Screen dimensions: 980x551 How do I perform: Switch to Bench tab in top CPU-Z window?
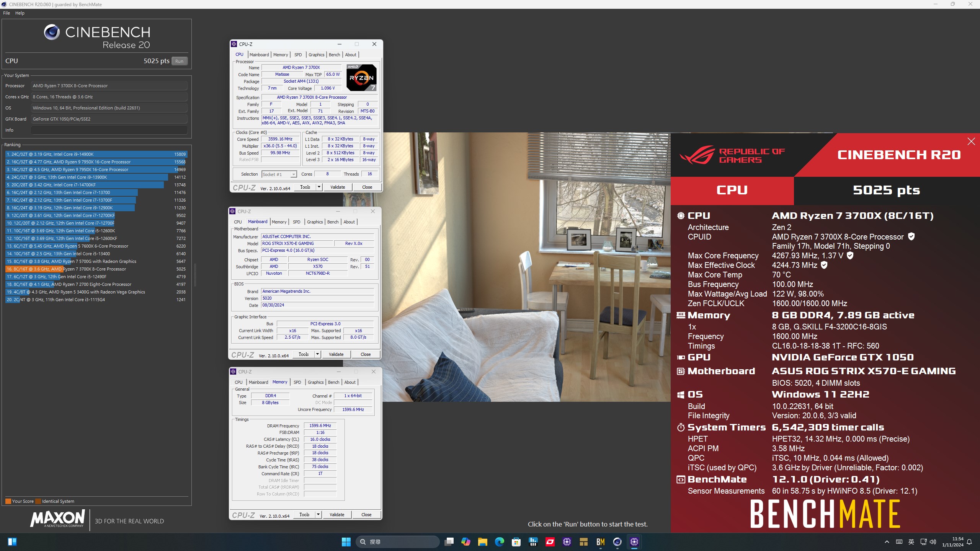tap(334, 55)
